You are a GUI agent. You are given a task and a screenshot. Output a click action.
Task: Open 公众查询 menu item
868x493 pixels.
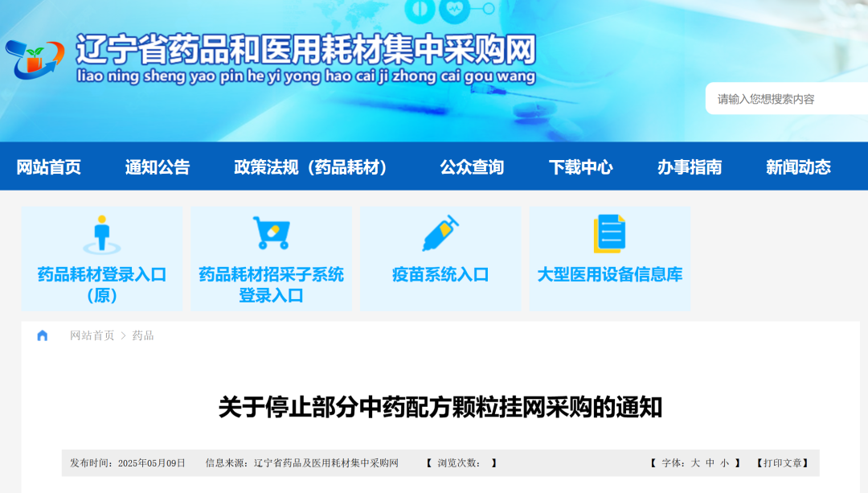[473, 166]
